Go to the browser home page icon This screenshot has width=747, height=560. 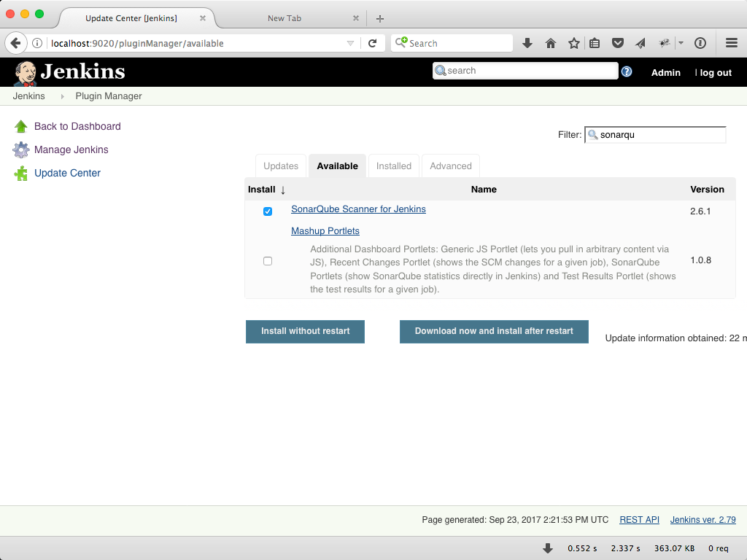pyautogui.click(x=551, y=43)
